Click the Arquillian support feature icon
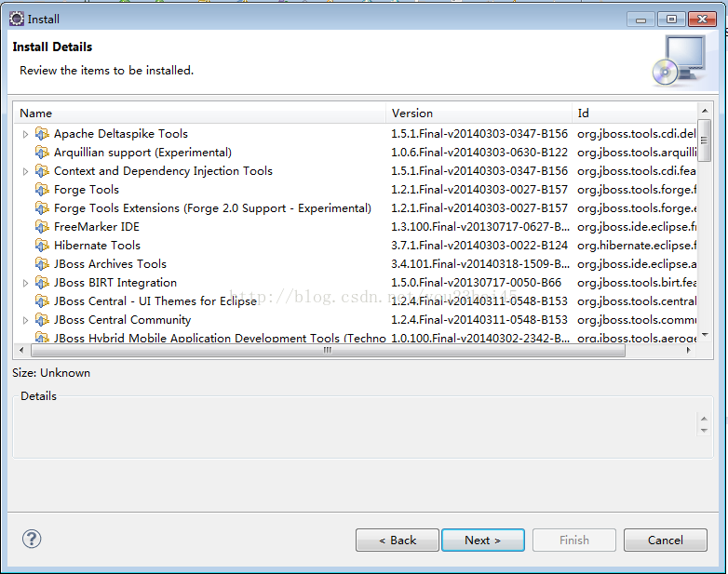 coord(42,153)
